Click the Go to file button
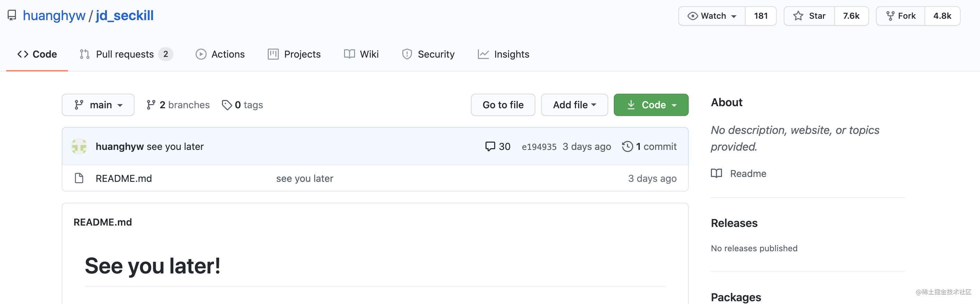 click(x=503, y=105)
